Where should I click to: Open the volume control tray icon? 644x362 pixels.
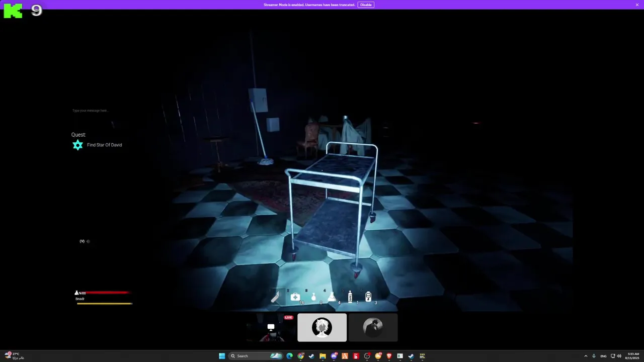(619, 356)
